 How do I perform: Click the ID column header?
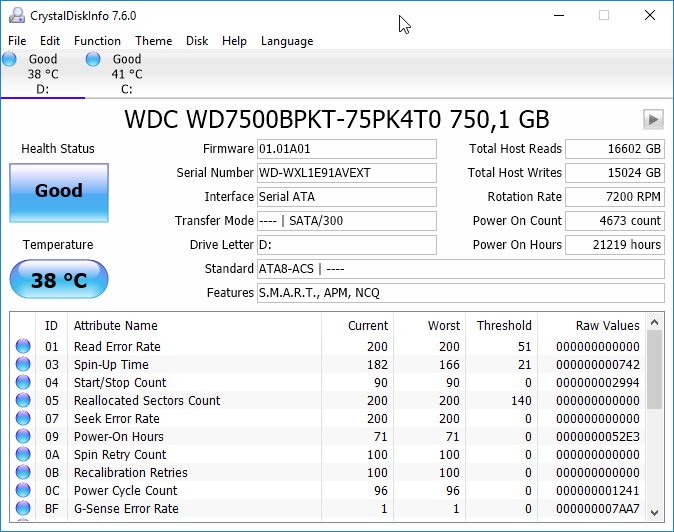[51, 326]
